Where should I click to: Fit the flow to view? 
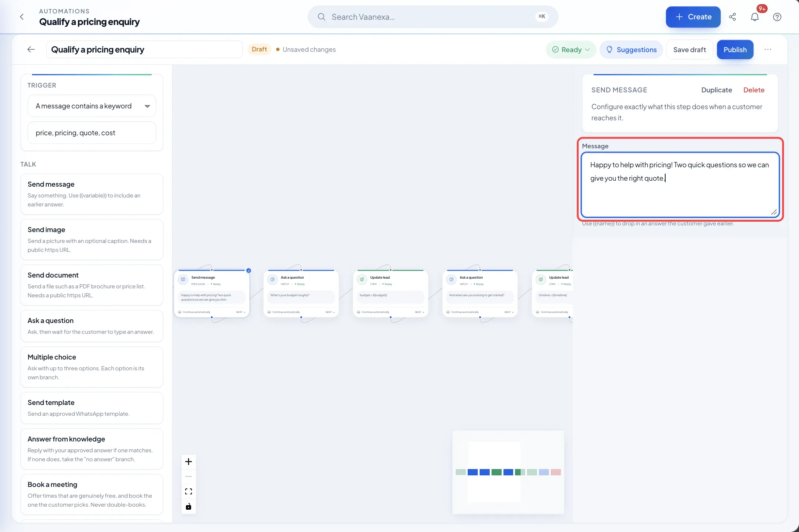[189, 491]
